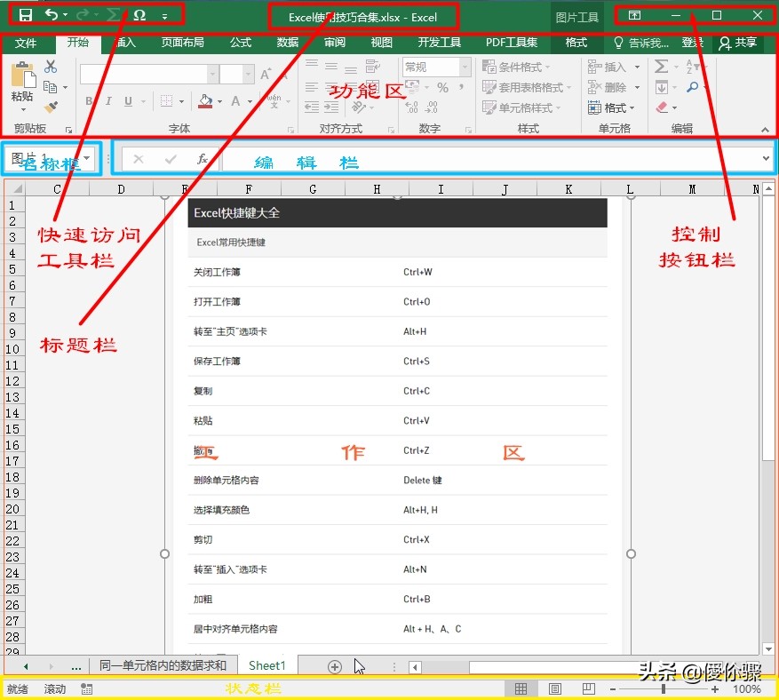Select column header G

click(x=313, y=189)
